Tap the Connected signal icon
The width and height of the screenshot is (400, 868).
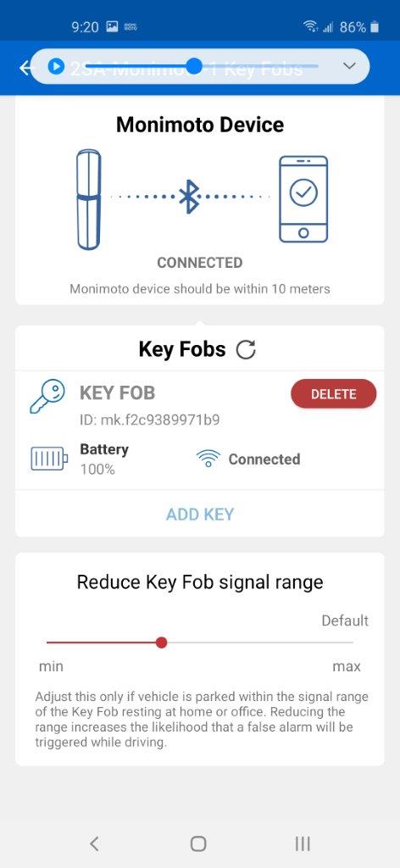[208, 459]
